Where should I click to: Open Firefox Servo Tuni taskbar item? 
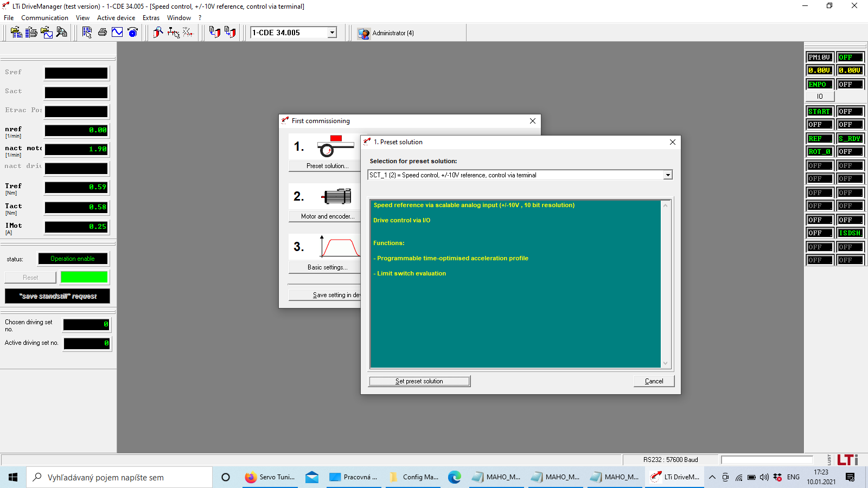(270, 477)
